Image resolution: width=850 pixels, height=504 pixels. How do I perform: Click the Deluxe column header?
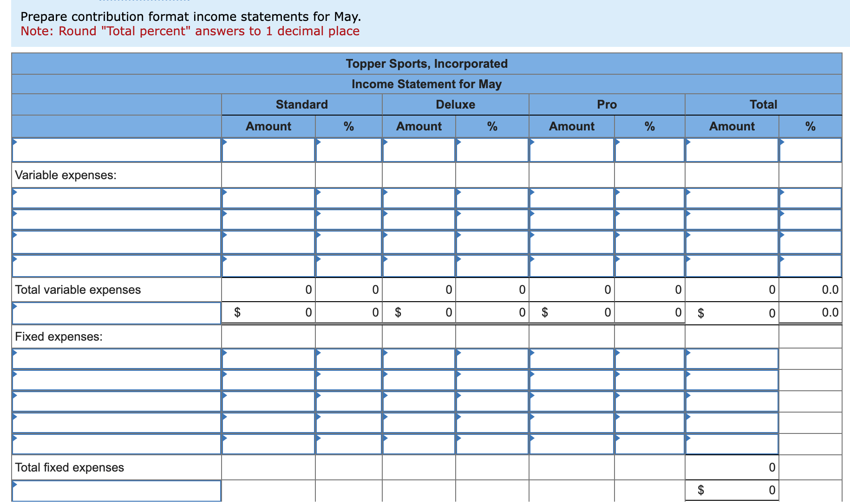[456, 104]
